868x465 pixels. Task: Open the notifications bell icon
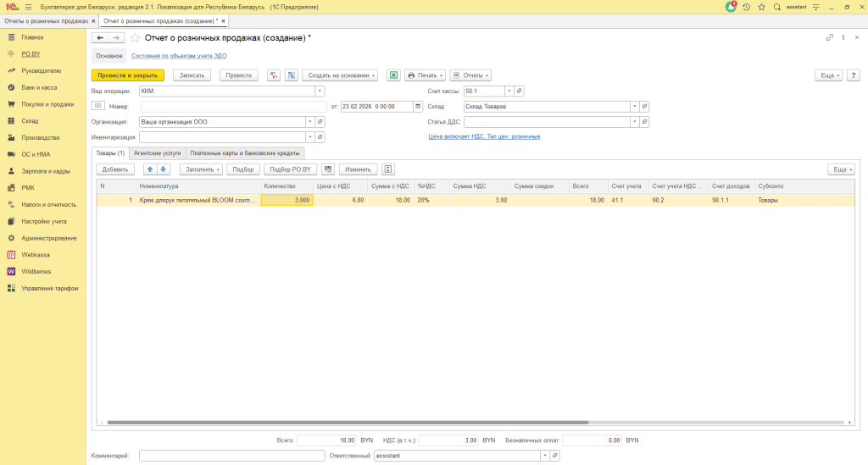click(731, 7)
